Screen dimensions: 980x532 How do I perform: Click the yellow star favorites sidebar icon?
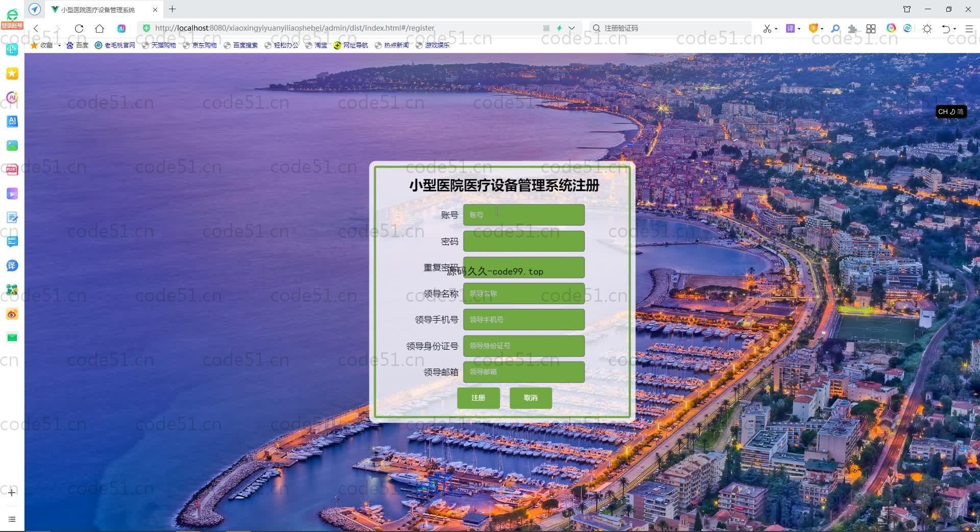12,74
